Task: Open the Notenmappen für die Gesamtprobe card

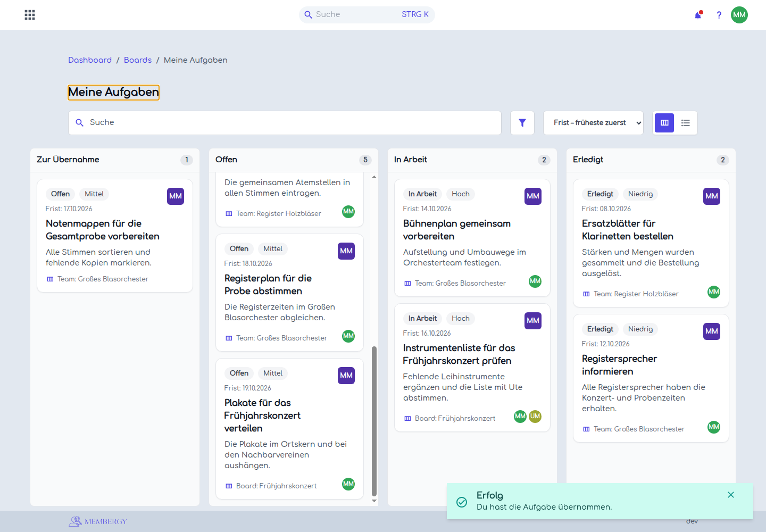Action: tap(115, 236)
